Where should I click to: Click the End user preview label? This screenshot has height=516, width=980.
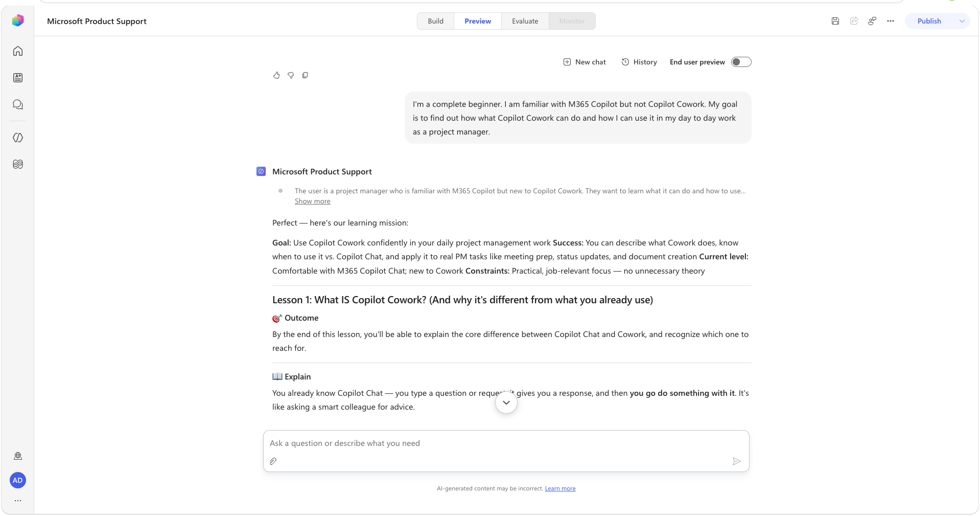point(697,62)
